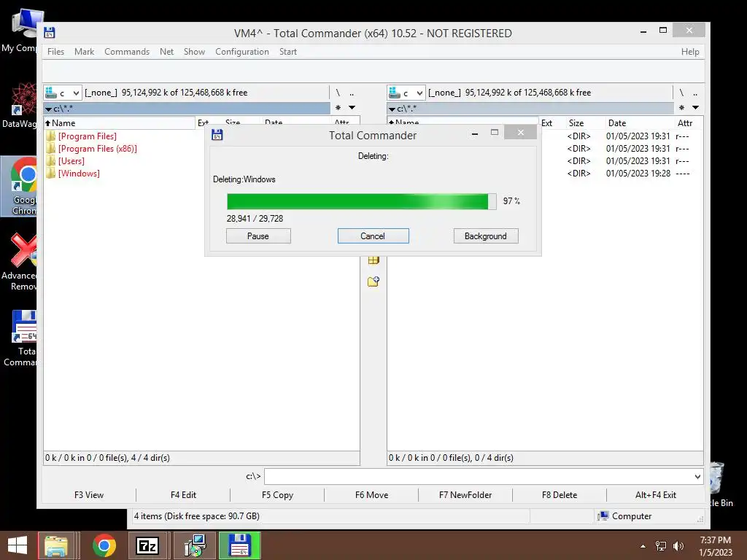The image size is (747, 560).
Task: Click the command line input field
Action: (479, 476)
